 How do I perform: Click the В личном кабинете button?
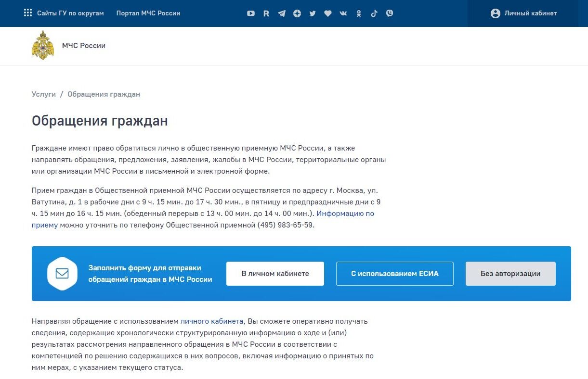[275, 274]
